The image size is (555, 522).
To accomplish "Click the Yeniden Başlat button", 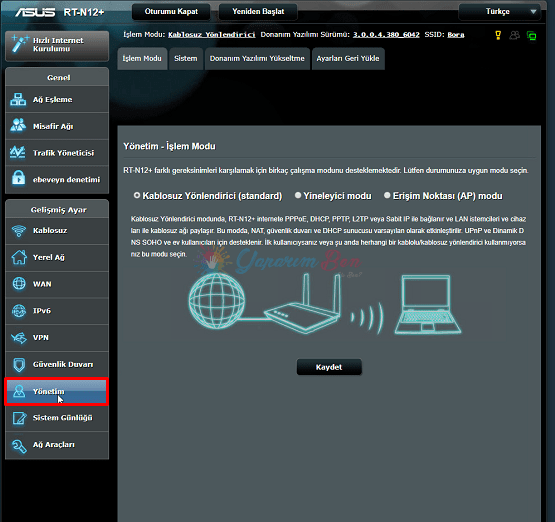I will 258,12.
